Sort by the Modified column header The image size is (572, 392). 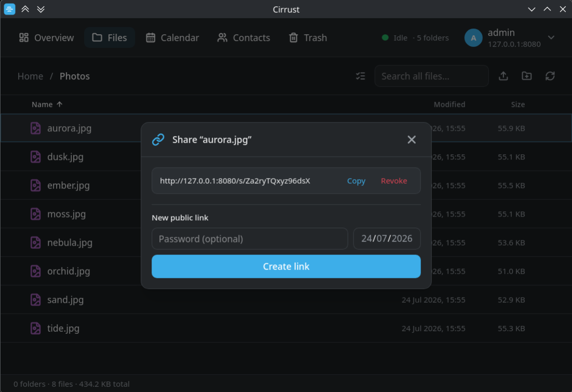click(x=450, y=104)
